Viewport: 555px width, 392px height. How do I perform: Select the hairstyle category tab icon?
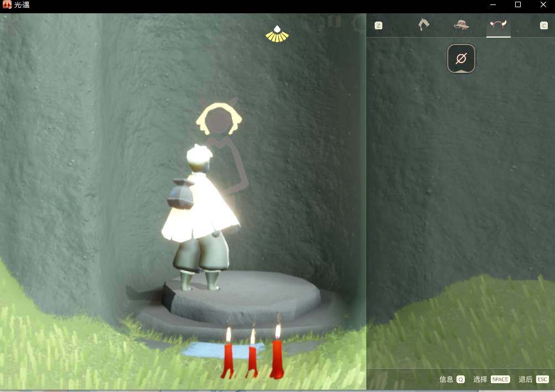click(x=423, y=25)
